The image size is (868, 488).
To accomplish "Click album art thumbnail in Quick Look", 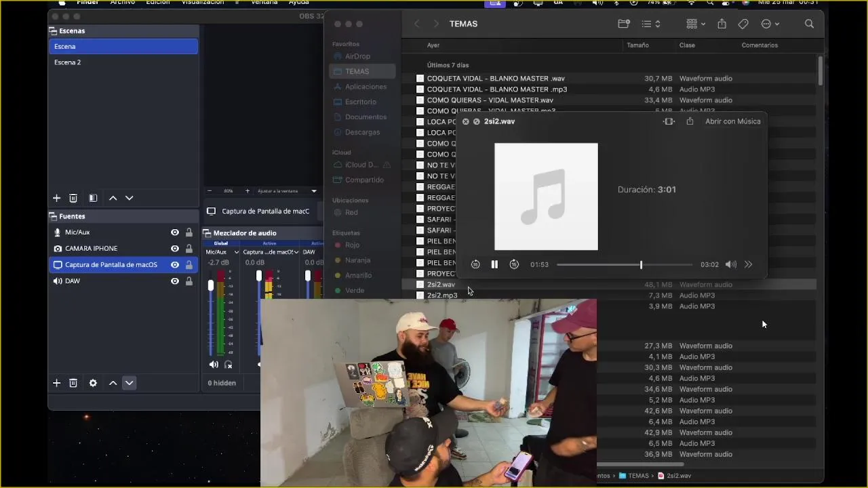I will [x=546, y=197].
